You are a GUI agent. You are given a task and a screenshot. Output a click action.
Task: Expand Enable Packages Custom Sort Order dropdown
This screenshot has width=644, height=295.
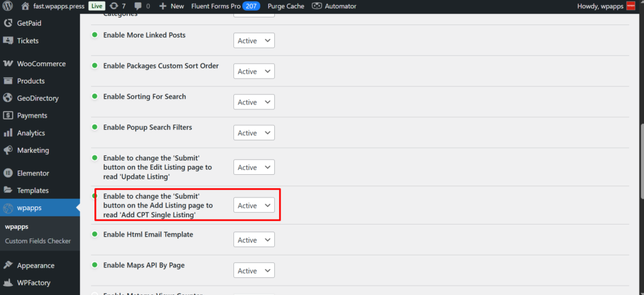click(254, 72)
